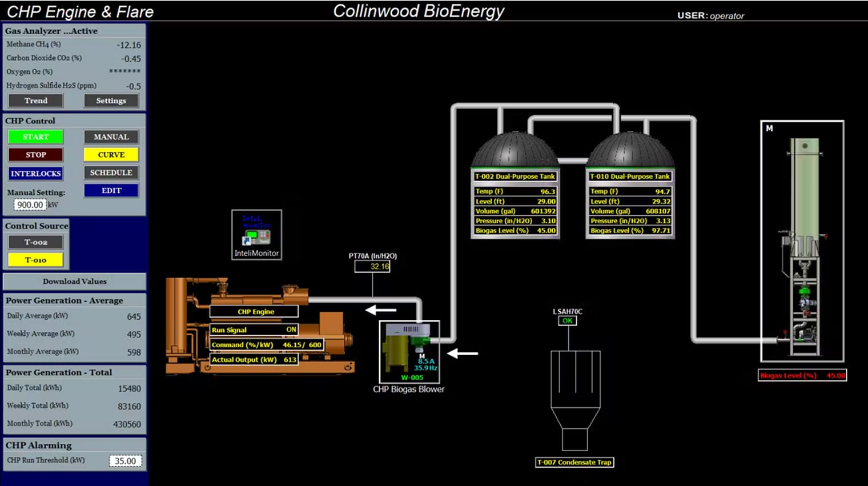Screen dimensions: 868x486
Task: Open the flare tower graphic
Action: [802, 241]
